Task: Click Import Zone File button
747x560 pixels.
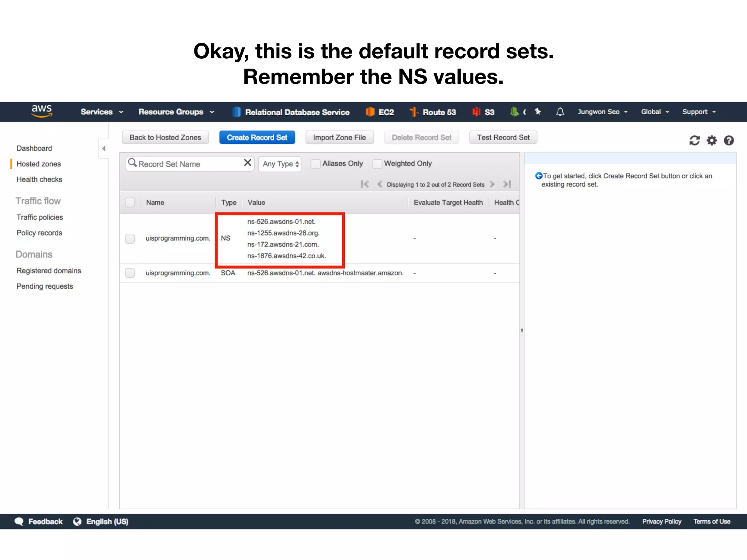Action: (x=340, y=137)
